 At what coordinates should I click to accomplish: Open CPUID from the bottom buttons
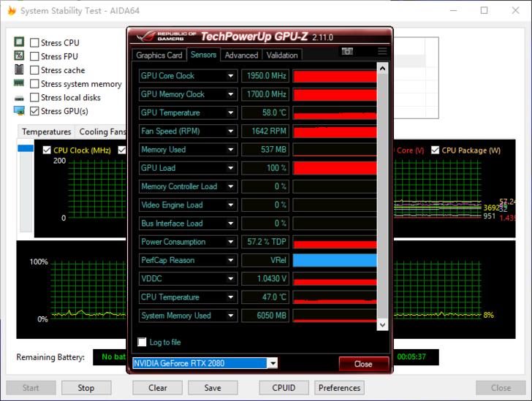[284, 388]
